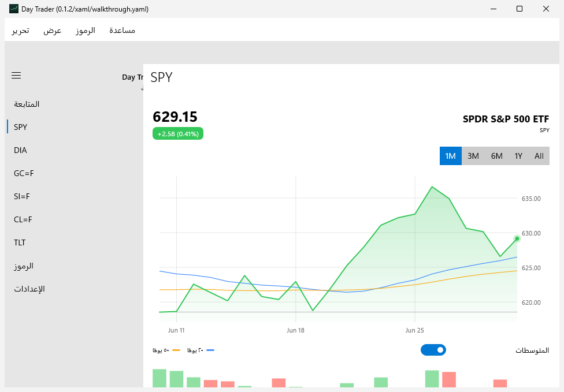This screenshot has height=392, width=564.
Task: Click the 629.15 price value
Action: (x=175, y=117)
